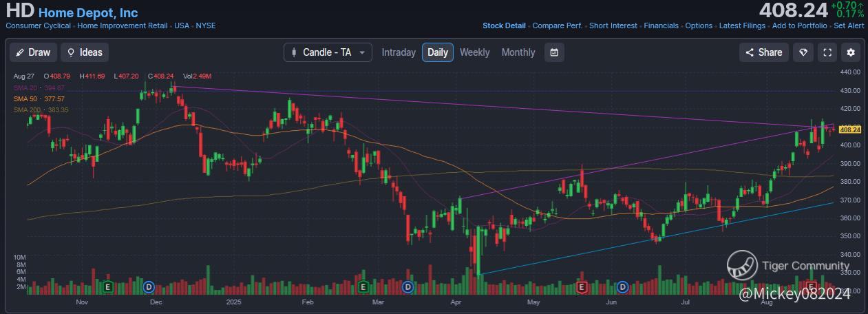
Task: Click the March dividend D marker
Action: point(407,286)
